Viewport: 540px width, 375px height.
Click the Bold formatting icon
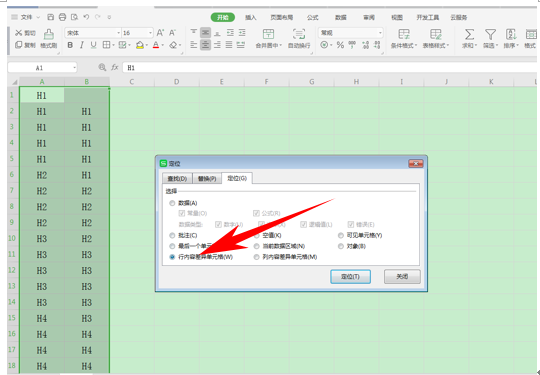coord(70,45)
